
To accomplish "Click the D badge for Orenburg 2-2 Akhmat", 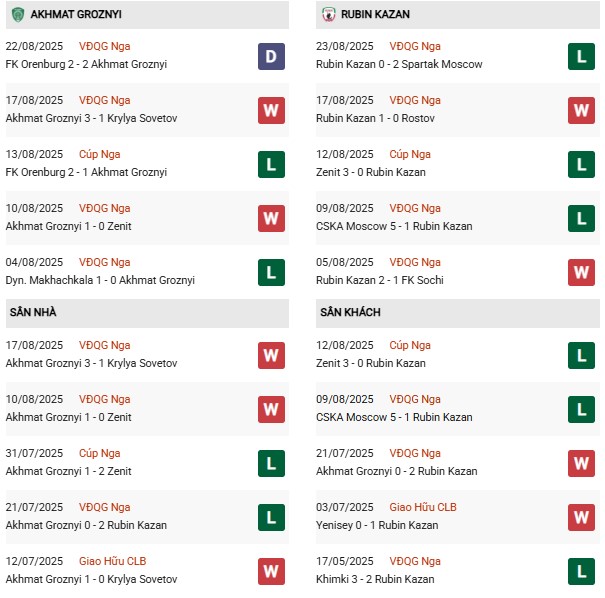I will click(271, 56).
